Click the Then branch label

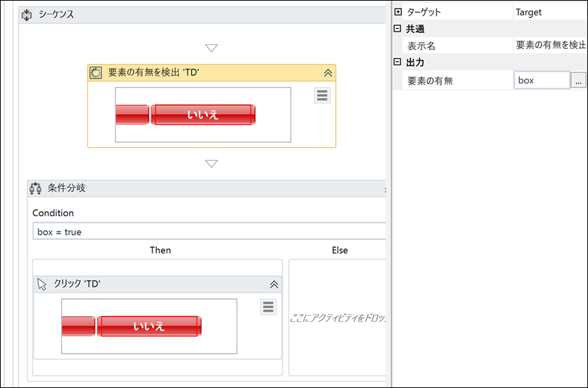160,250
